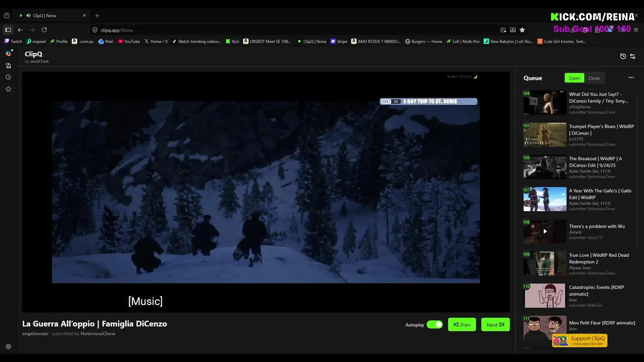
Task: Click the creator name angelnovaa
Action: tap(35, 334)
